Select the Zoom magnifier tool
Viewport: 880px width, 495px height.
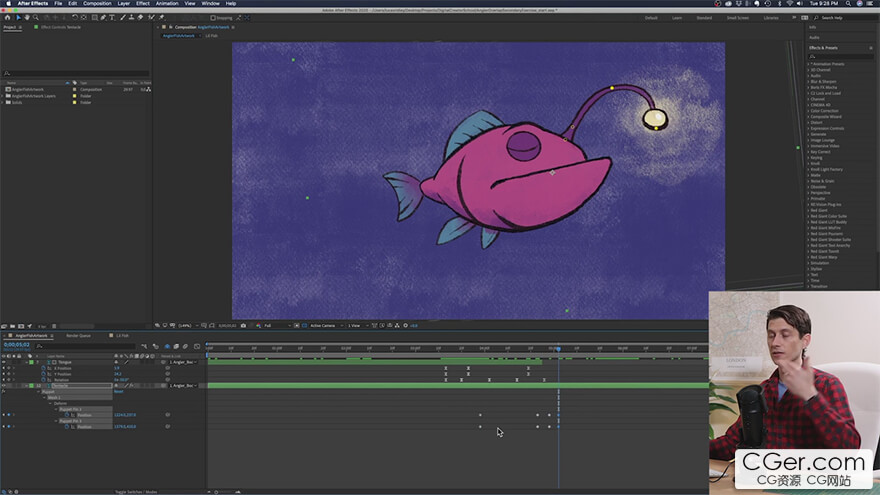click(35, 17)
